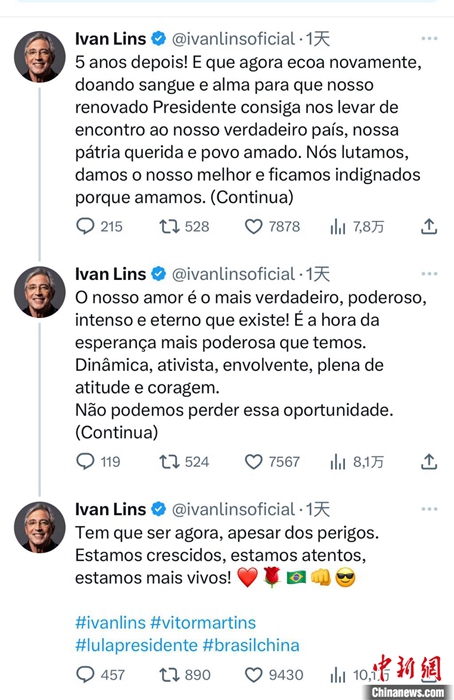The width and height of the screenshot is (454, 700).
Task: Open more options on third tweet
Action: tap(429, 509)
